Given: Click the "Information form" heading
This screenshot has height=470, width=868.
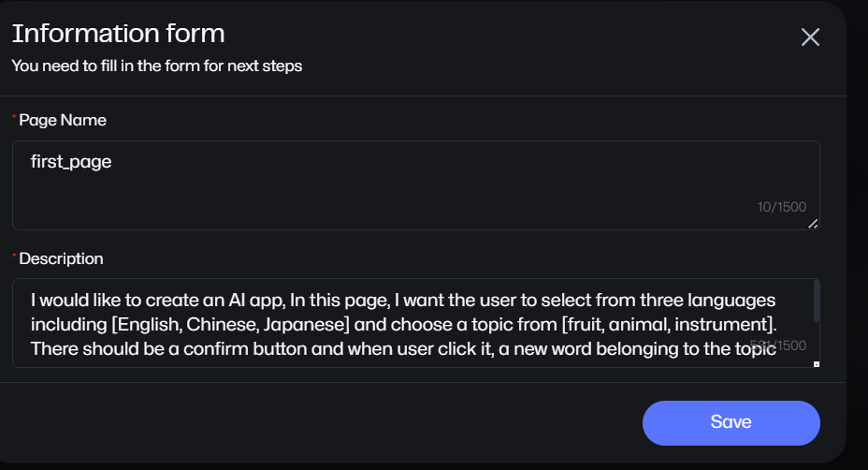Looking at the screenshot, I should click(118, 34).
